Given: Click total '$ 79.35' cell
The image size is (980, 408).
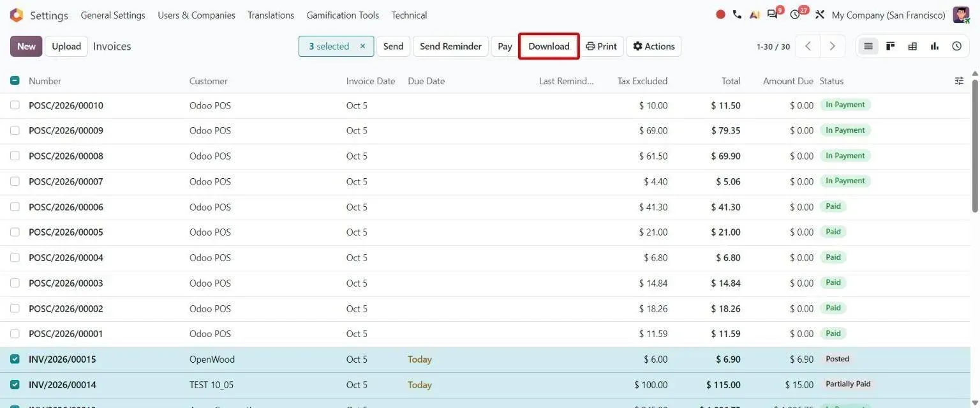Looking at the screenshot, I should point(726,130).
